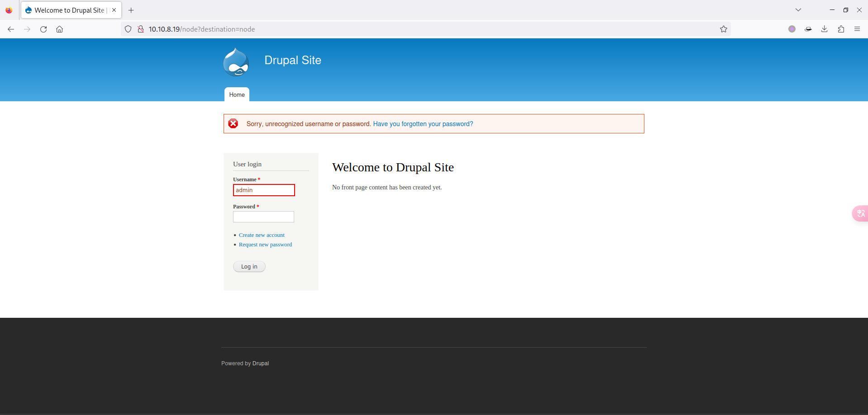Screen dimensions: 868x415
Task: Open the browser home page
Action: pos(59,29)
